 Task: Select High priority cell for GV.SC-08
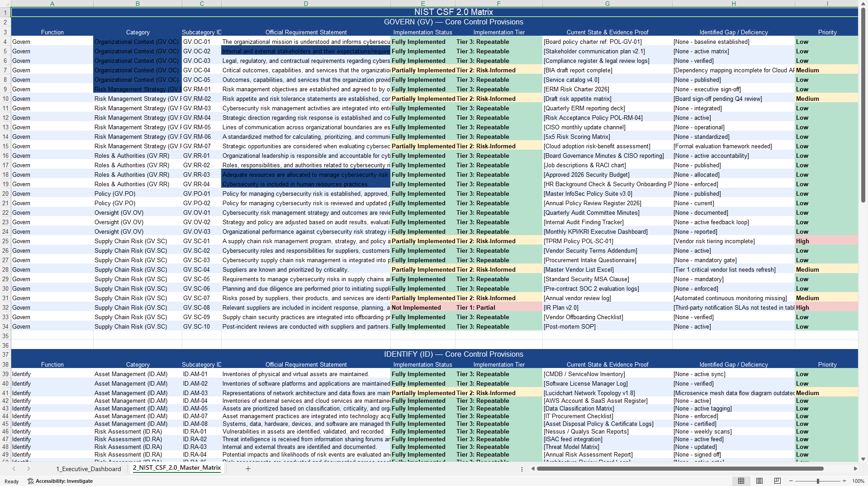point(826,308)
